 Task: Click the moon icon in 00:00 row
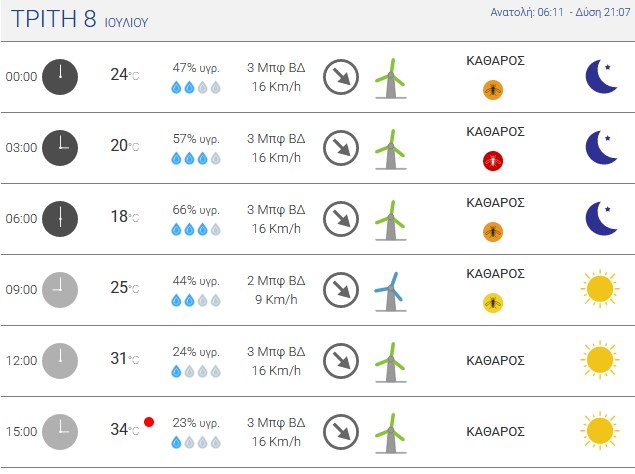click(x=601, y=77)
